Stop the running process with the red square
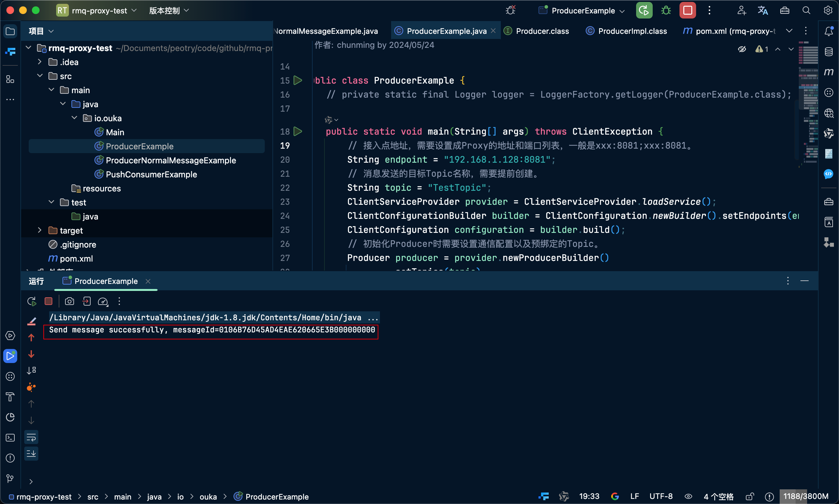Viewport: 839px width, 504px height. pyautogui.click(x=687, y=11)
